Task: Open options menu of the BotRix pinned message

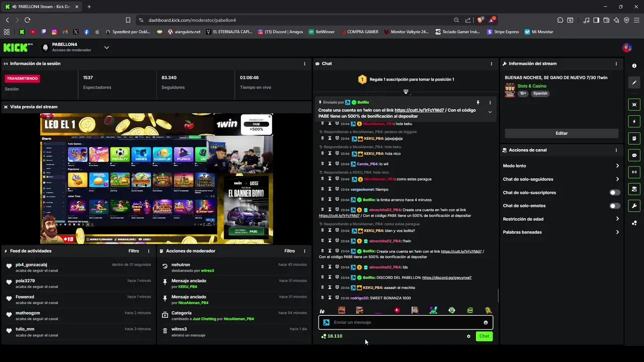Action: tap(490, 103)
